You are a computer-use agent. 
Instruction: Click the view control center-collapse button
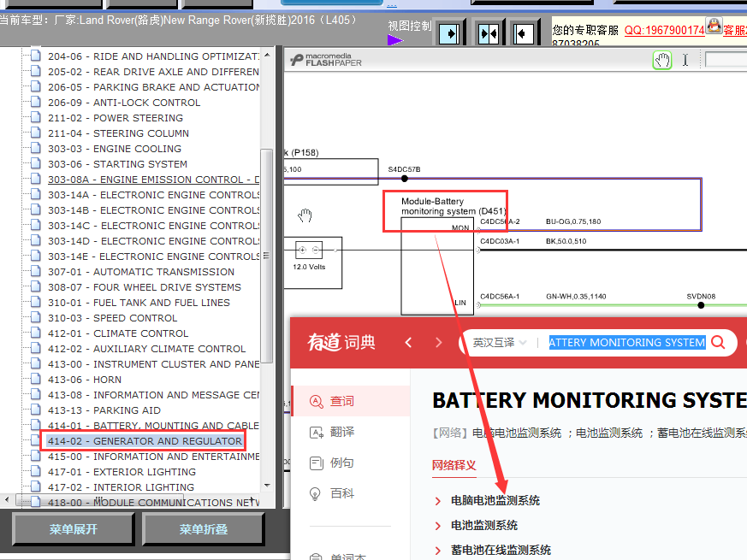pyautogui.click(x=489, y=34)
